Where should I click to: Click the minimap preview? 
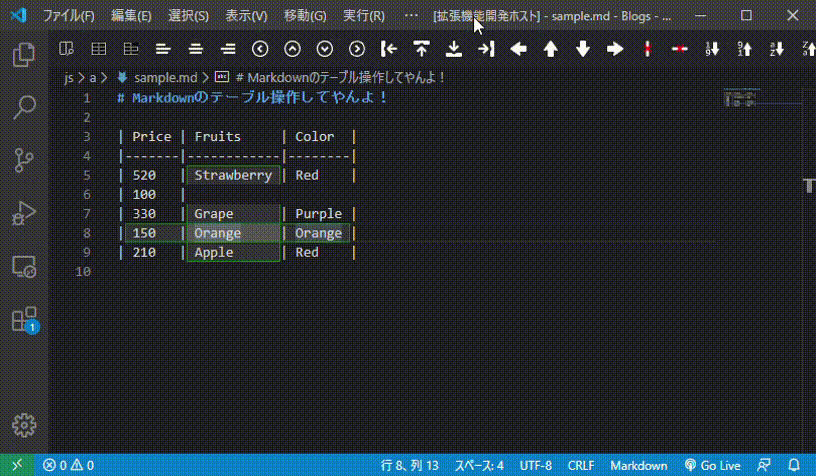742,98
